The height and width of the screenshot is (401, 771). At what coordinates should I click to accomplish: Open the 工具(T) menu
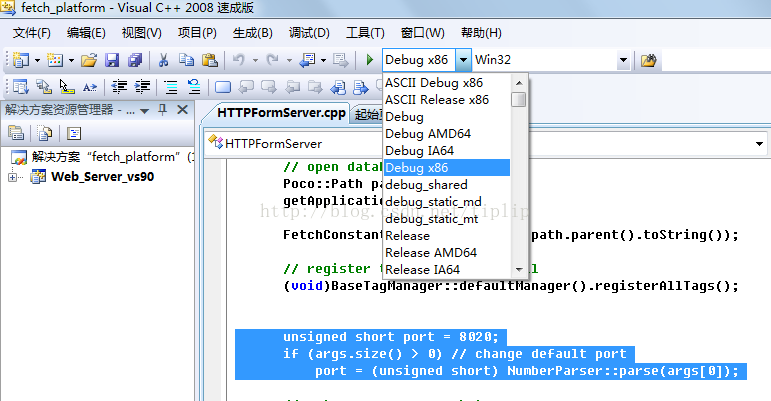(x=365, y=33)
